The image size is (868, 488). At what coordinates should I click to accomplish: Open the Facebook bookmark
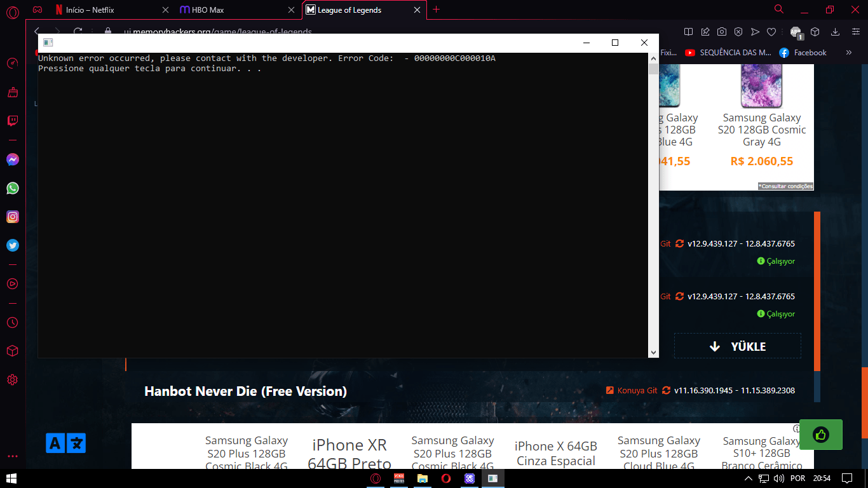click(x=803, y=53)
